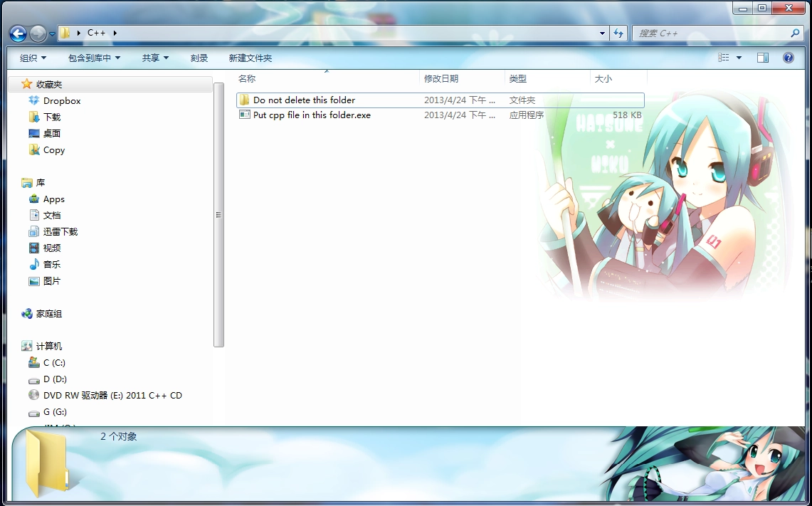
Task: Click the 应用程序 type cell
Action: 526,115
